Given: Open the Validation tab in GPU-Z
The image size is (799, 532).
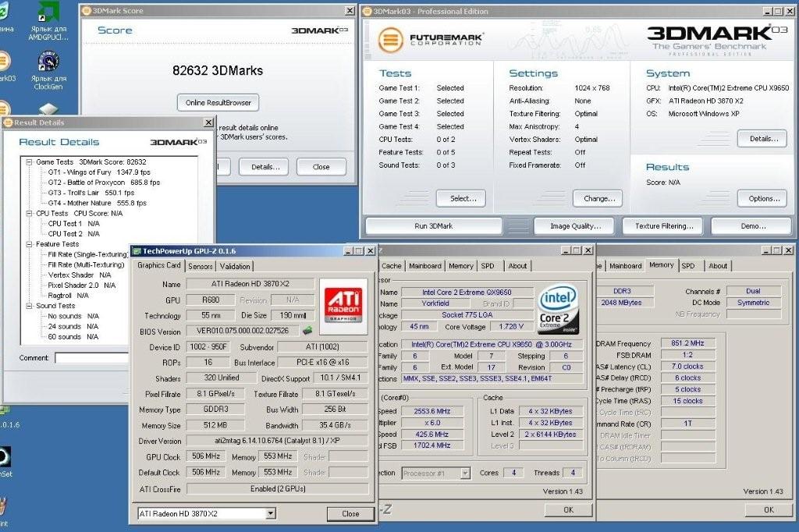Looking at the screenshot, I should pos(235,266).
